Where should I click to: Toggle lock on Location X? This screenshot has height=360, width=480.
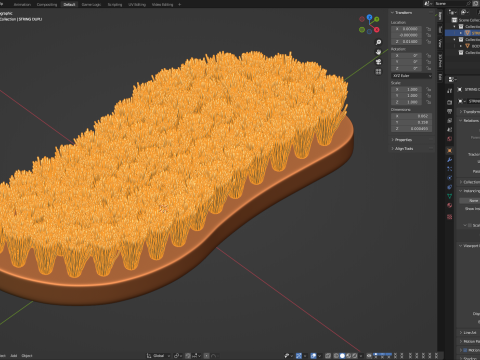point(429,29)
